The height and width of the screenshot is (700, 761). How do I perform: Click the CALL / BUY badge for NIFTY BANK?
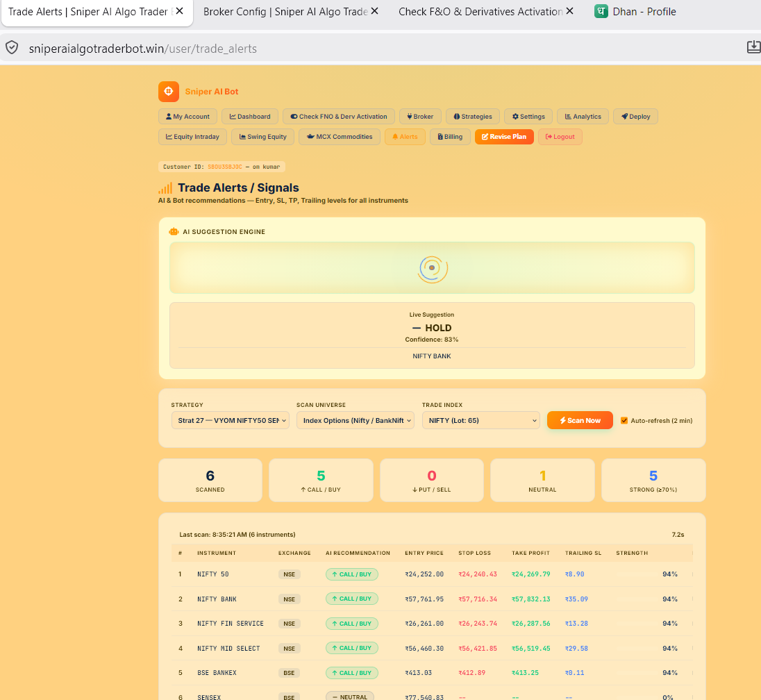[352, 599]
